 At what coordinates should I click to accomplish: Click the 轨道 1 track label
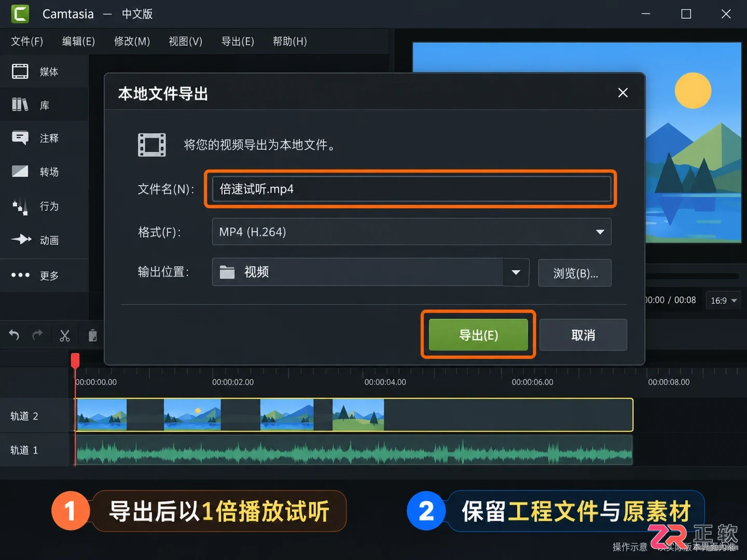(x=24, y=450)
